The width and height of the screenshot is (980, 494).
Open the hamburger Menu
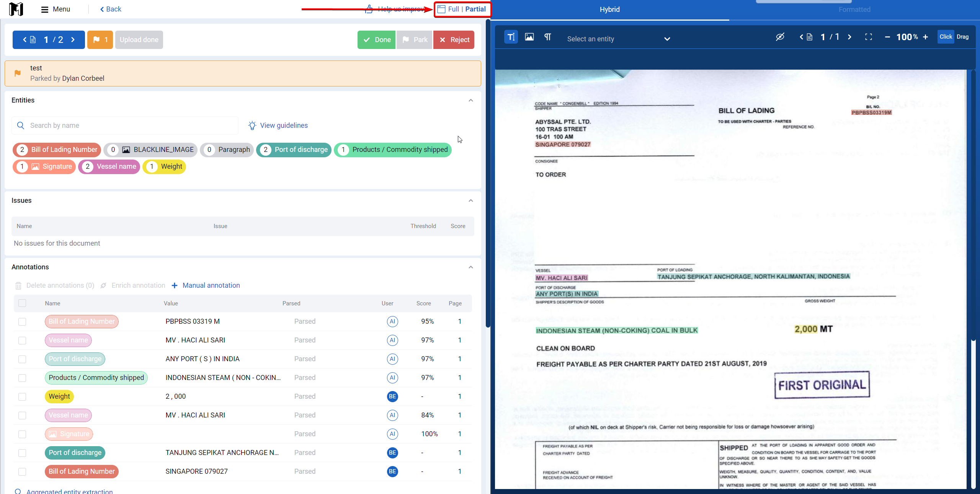click(x=56, y=9)
